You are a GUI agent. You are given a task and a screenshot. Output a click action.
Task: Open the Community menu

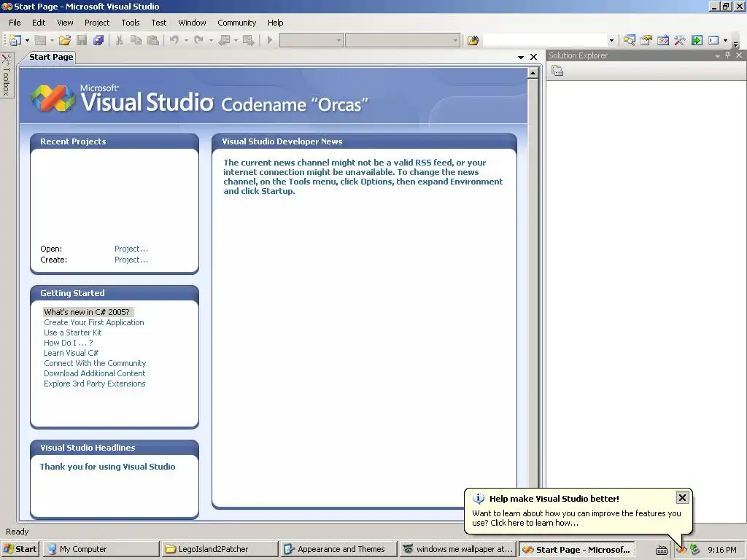click(237, 23)
